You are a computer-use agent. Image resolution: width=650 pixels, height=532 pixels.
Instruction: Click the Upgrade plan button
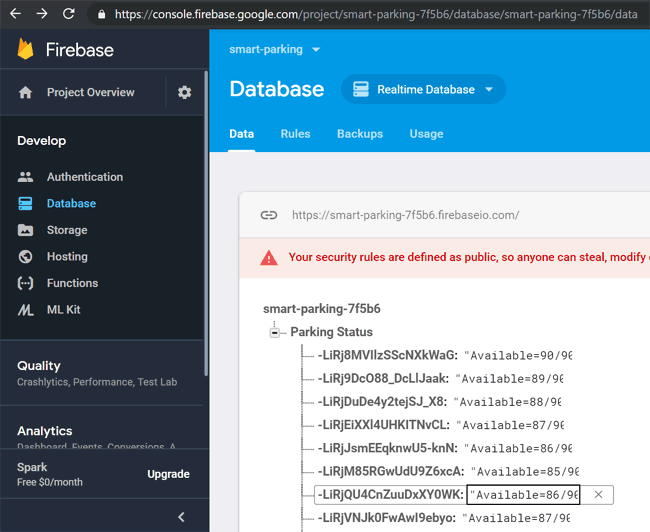(168, 474)
